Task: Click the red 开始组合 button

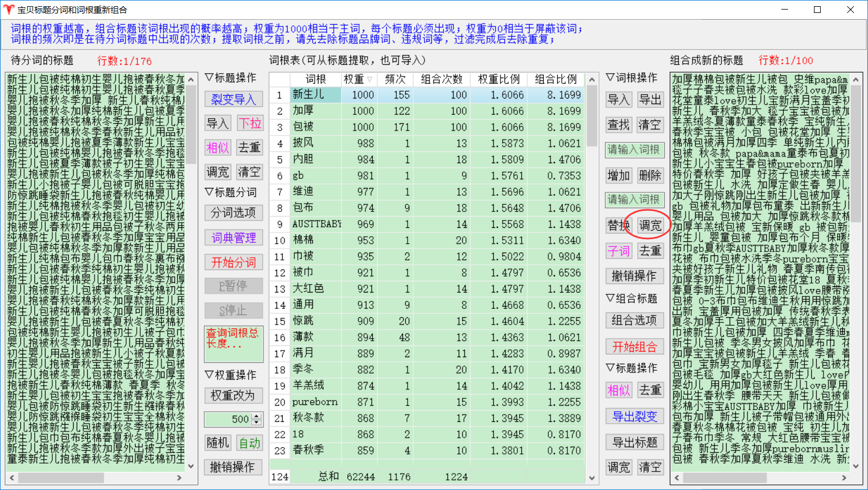Action: 634,347
